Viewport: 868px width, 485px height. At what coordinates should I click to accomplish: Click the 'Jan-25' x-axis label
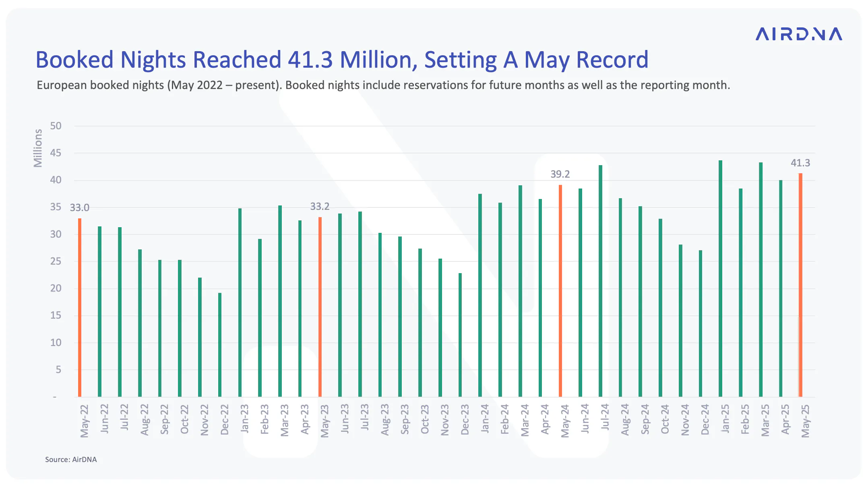[725, 419]
